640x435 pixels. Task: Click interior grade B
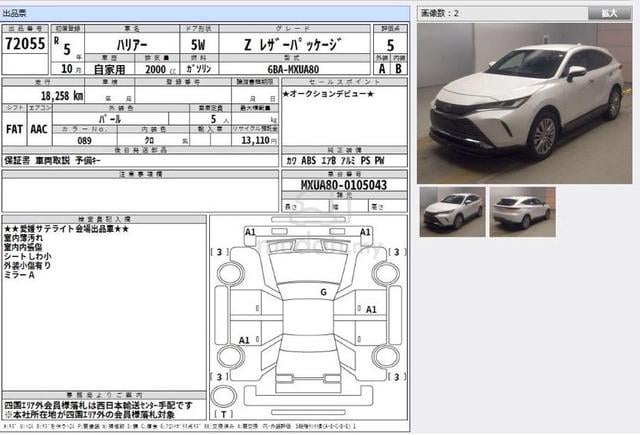pos(398,69)
